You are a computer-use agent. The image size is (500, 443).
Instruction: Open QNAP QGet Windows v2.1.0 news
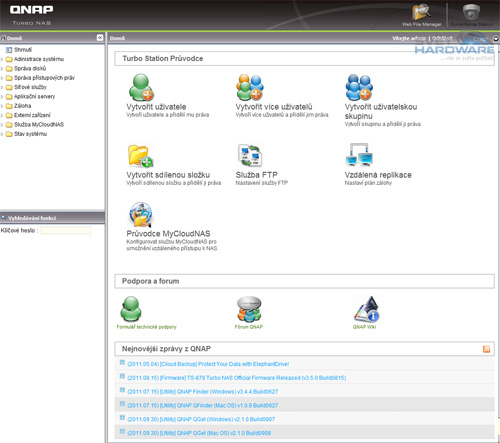201,419
